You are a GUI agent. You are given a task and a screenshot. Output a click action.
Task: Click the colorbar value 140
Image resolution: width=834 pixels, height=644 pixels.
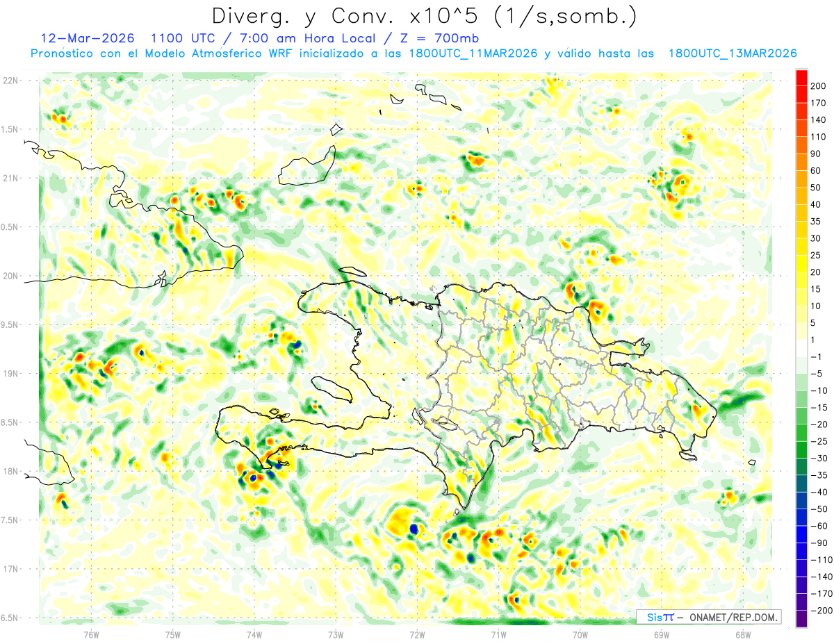click(x=818, y=120)
